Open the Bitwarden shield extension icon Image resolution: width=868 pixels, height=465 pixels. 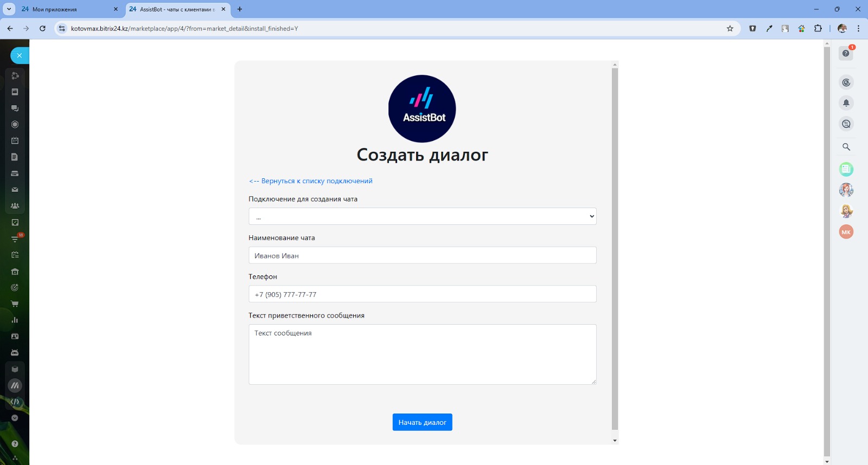[x=752, y=28]
